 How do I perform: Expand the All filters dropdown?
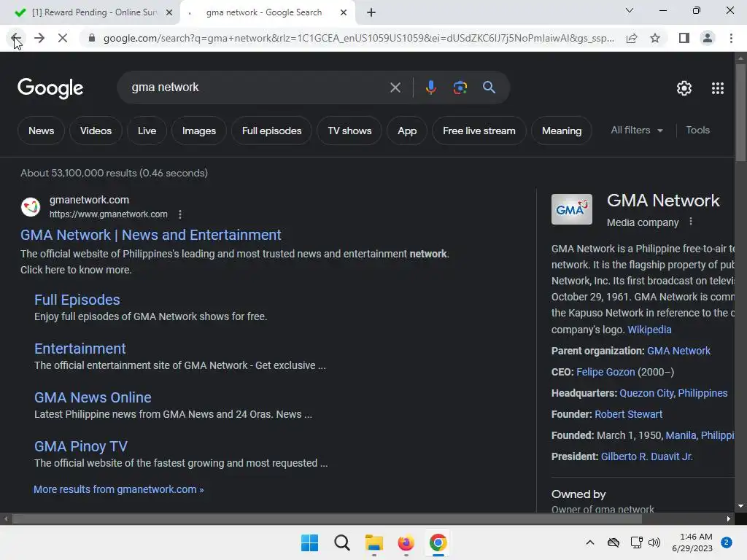pos(637,130)
